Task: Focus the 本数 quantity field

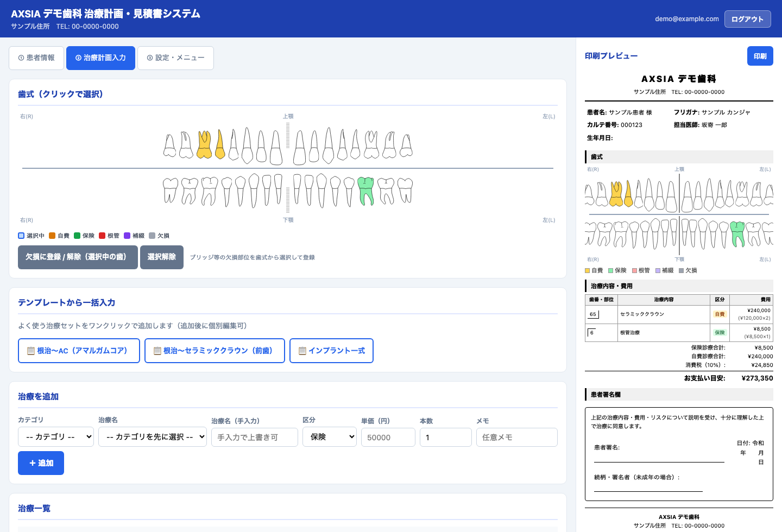Action: point(446,438)
